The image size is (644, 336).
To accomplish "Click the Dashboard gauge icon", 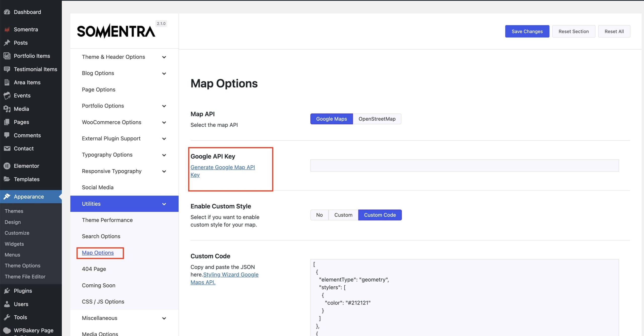I will pos(7,12).
